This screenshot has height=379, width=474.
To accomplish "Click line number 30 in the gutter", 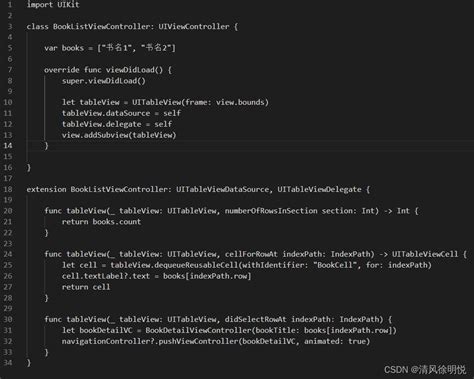I will pos(8,319).
